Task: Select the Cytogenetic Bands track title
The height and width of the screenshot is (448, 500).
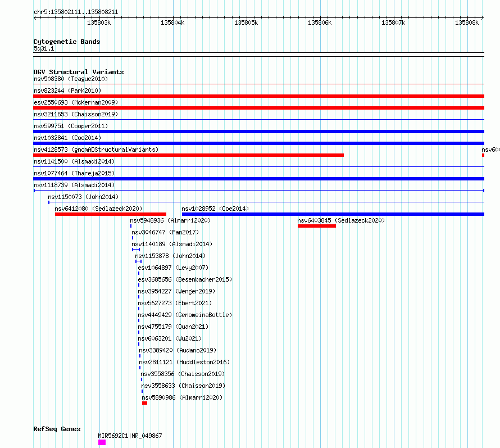Action: click(x=67, y=42)
